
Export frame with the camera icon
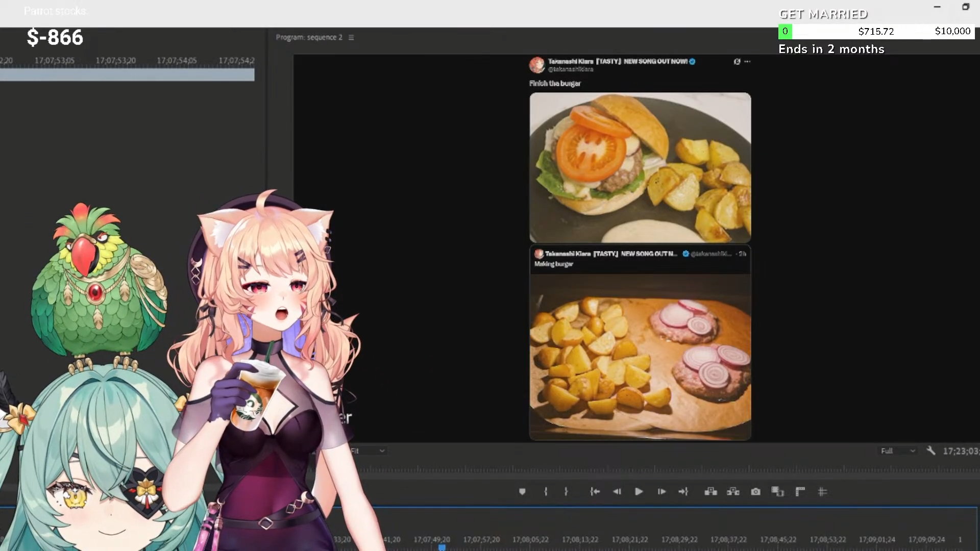tap(755, 492)
